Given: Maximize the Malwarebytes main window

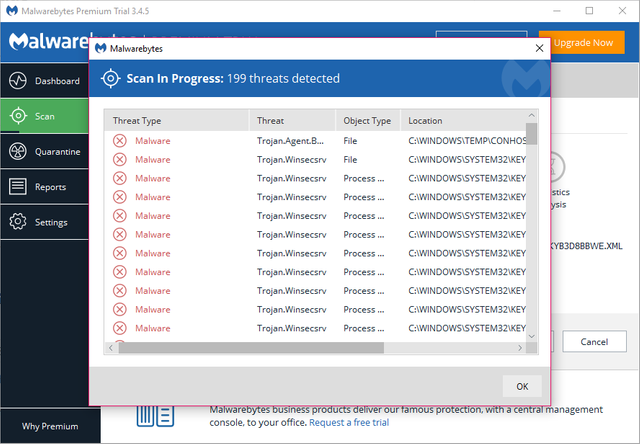Looking at the screenshot, I should 589,11.
